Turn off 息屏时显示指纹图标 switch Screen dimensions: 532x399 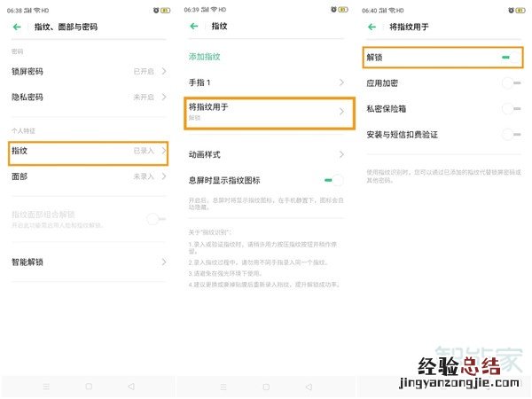pyautogui.click(x=333, y=180)
